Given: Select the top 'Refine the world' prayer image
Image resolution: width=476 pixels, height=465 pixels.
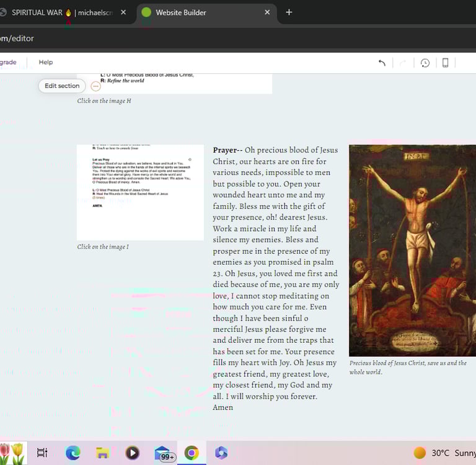Looking at the screenshot, I should [x=175, y=84].
